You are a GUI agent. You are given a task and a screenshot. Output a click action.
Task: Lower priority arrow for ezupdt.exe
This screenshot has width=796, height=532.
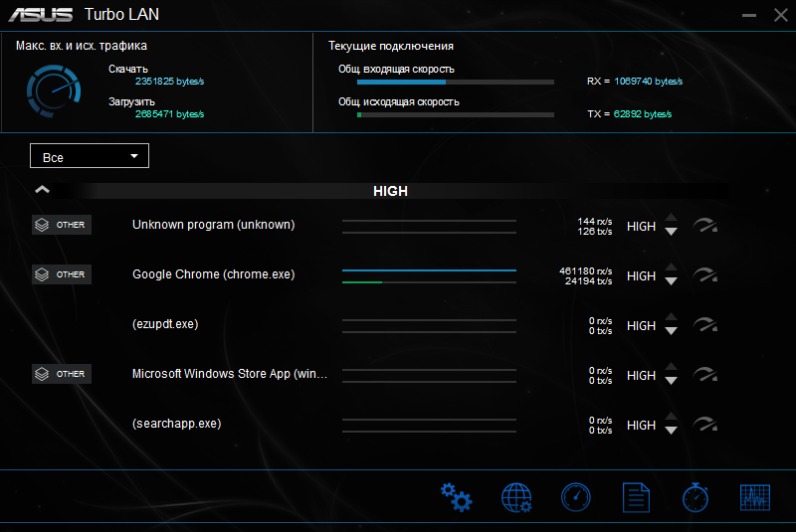671,331
